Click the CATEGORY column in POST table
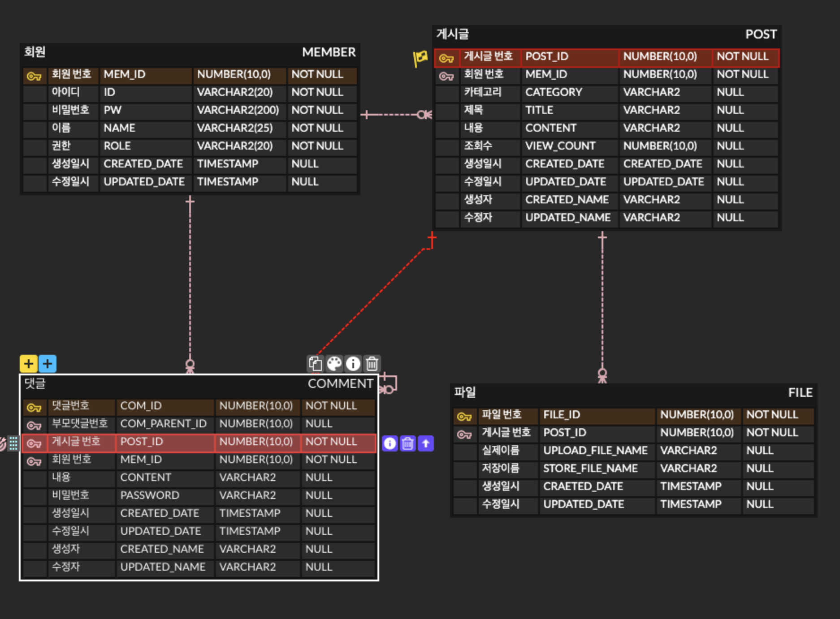840x619 pixels. click(x=554, y=92)
